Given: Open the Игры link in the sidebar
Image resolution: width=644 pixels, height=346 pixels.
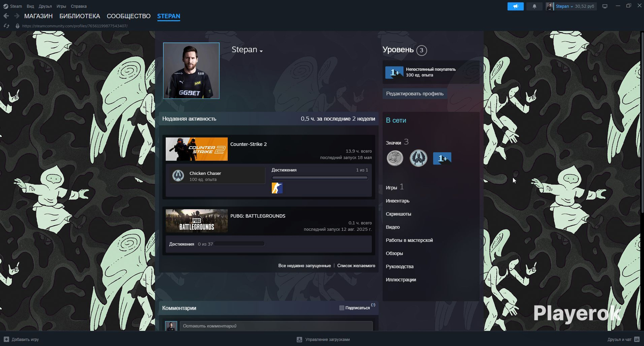Looking at the screenshot, I should [x=392, y=188].
